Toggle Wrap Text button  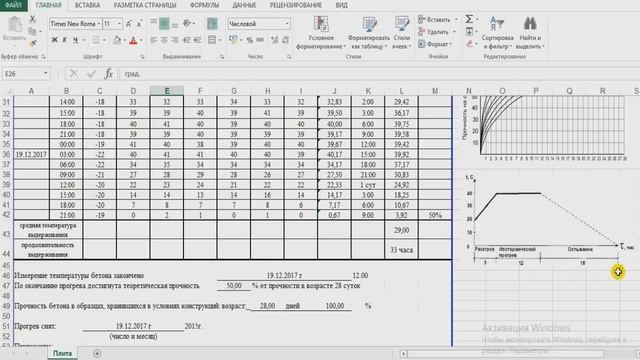point(212,24)
